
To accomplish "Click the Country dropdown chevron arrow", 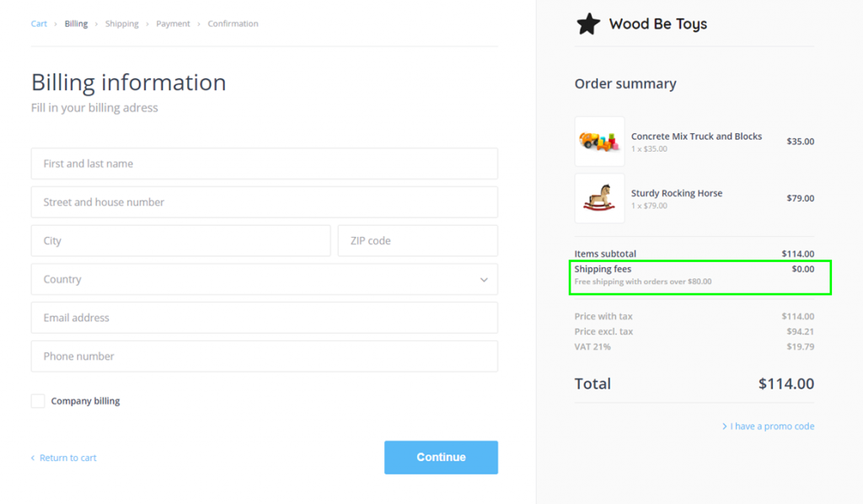I will pyautogui.click(x=484, y=280).
